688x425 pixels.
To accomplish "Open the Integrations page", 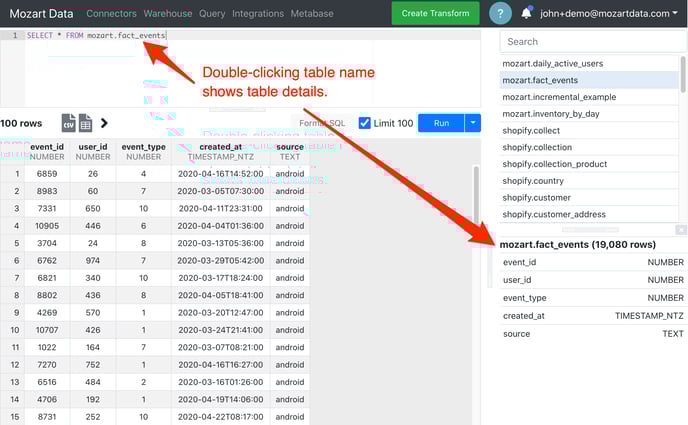I will pos(258,14).
